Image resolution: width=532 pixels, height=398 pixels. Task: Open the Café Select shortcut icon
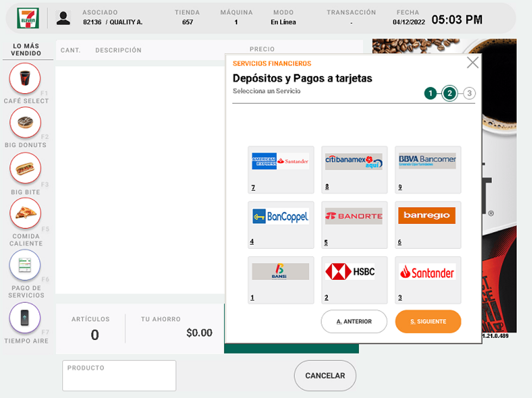(25, 79)
